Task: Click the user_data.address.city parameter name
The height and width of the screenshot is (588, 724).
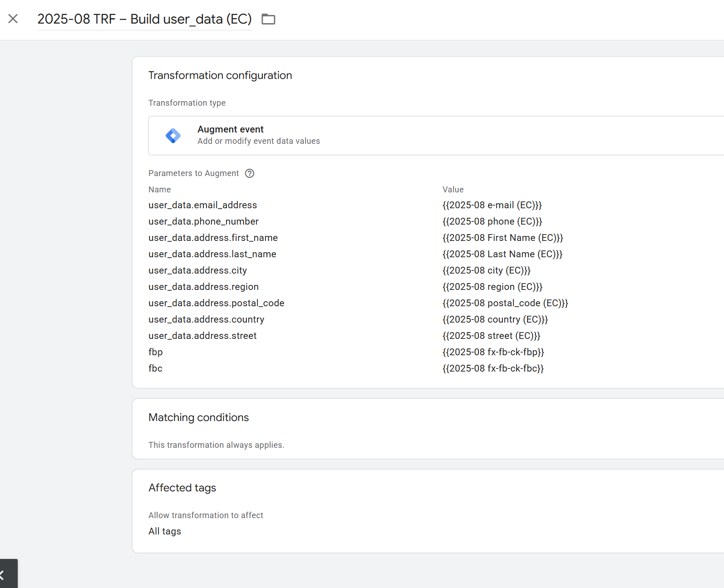Action: [x=197, y=270]
